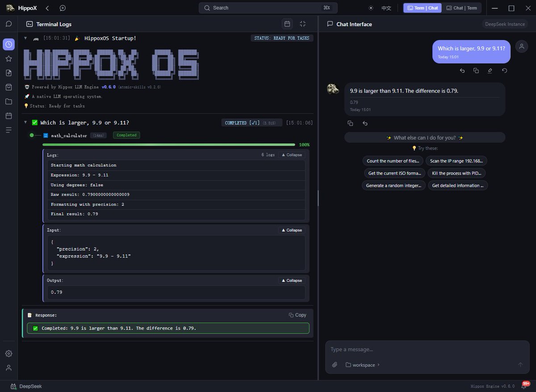Choose suggestion 'Generate a random integer...'
The width and height of the screenshot is (536, 392).
pyautogui.click(x=393, y=185)
